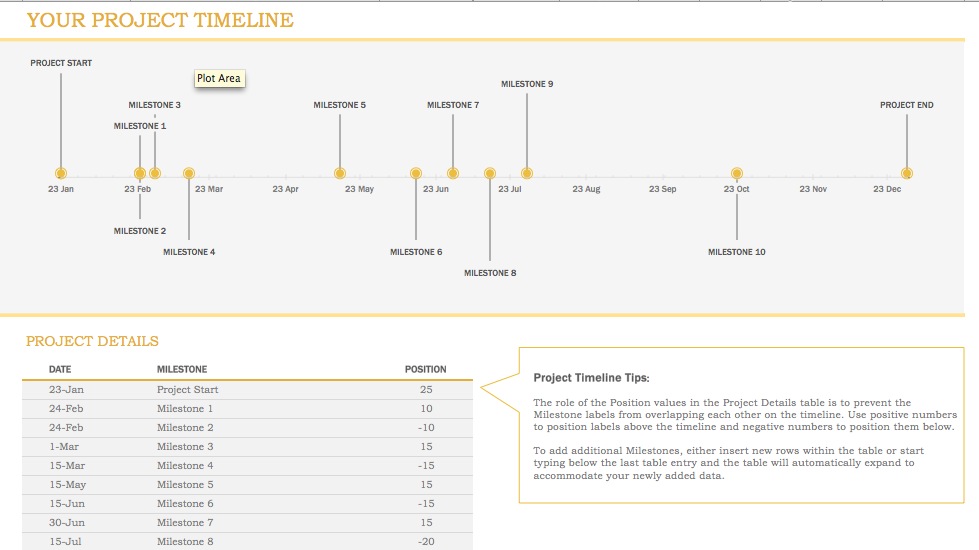Click the Milestone 8 marker dot

point(490,174)
